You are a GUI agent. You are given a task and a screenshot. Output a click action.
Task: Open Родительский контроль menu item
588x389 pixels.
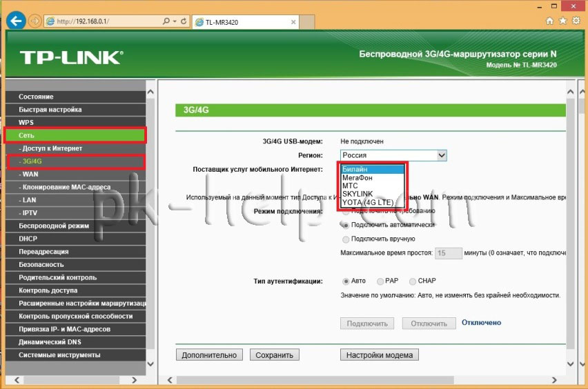(x=76, y=278)
